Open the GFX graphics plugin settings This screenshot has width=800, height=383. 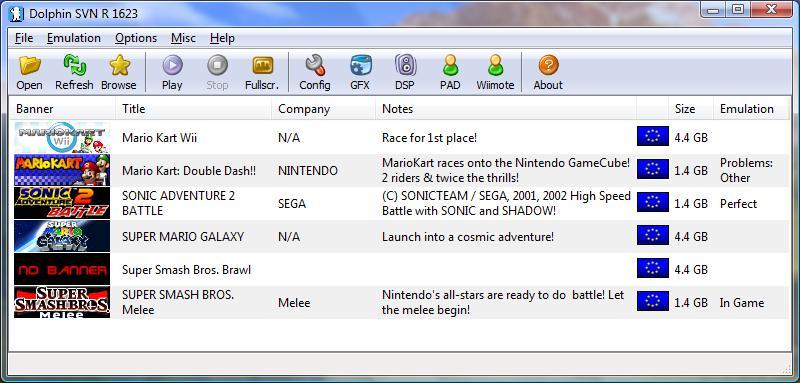(360, 65)
